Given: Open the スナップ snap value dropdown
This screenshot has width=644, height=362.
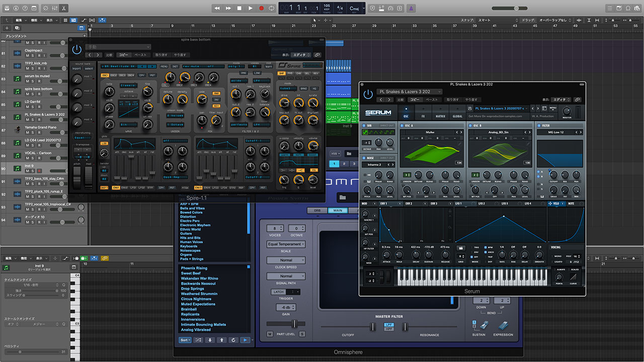Looking at the screenshot, I should point(498,20).
